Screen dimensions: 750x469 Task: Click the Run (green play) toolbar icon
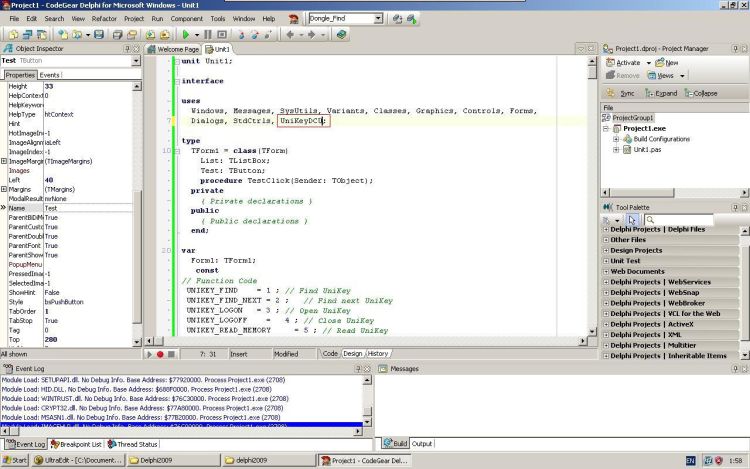186,34
